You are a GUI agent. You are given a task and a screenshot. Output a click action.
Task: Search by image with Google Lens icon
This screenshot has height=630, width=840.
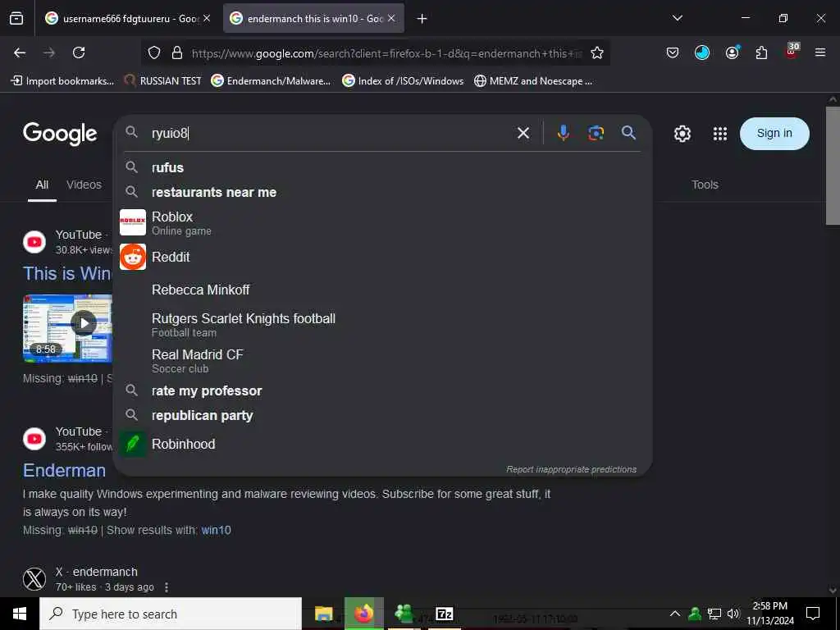pyautogui.click(x=596, y=133)
